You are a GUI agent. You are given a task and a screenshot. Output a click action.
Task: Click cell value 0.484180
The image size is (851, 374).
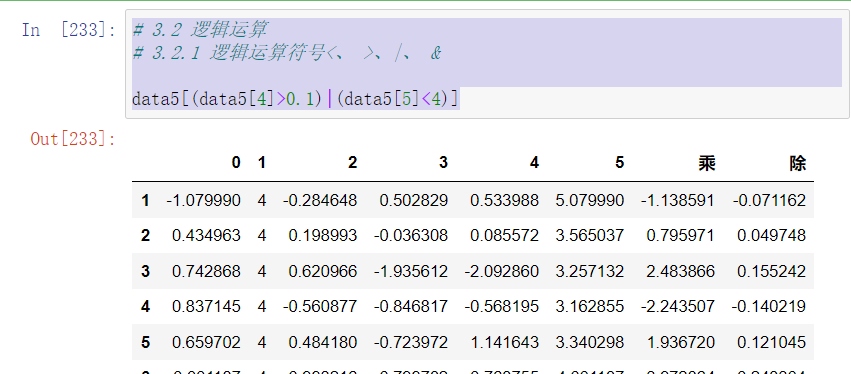323,343
